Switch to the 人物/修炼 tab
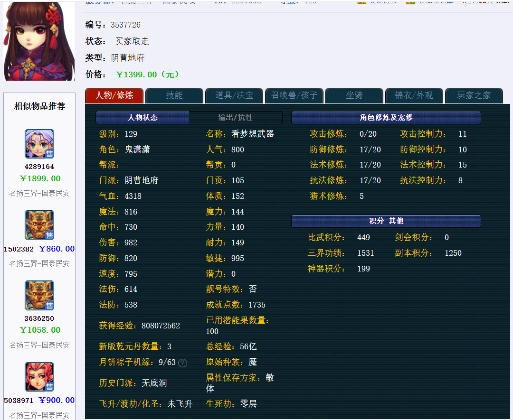The image size is (513, 420). (x=114, y=95)
